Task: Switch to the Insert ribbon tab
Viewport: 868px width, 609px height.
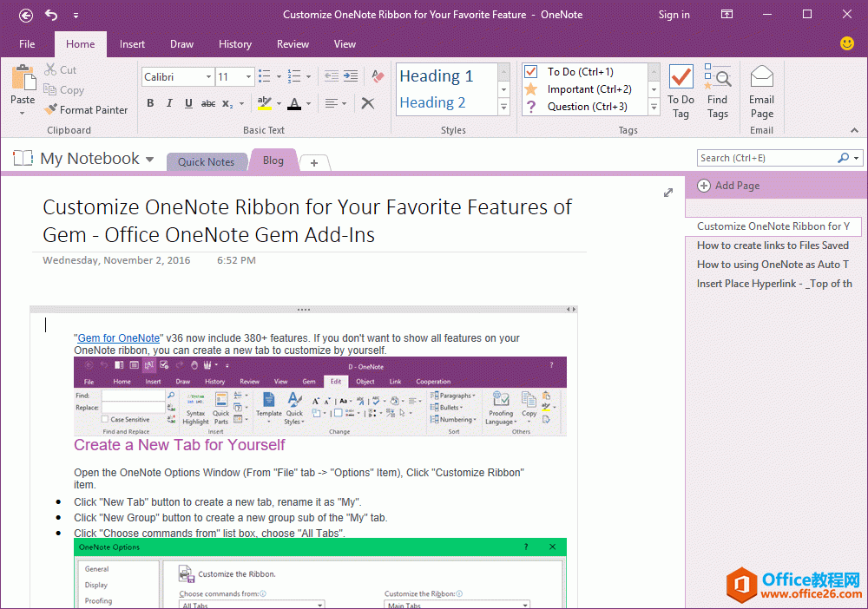Action: pyautogui.click(x=132, y=44)
